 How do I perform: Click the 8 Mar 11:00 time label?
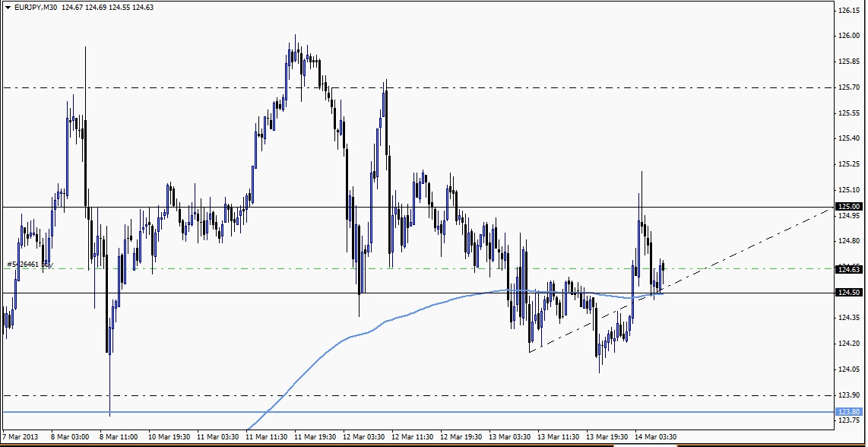click(119, 437)
